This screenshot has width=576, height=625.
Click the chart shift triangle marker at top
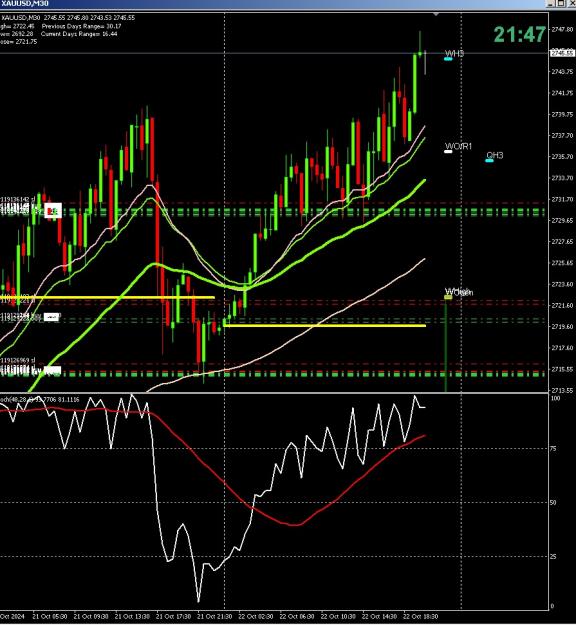(436, 14)
